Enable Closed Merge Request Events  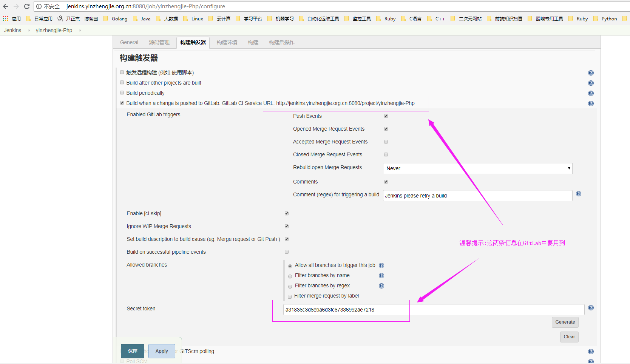(386, 154)
